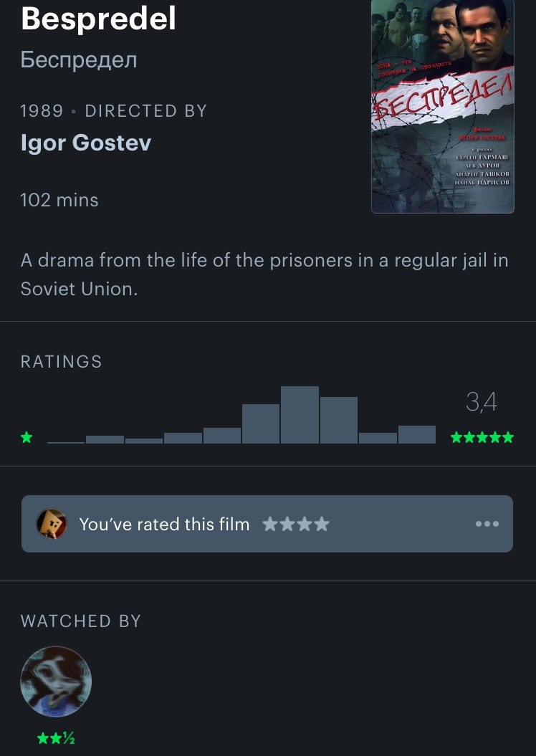Tap the friend's two-and-a-half star rating

pos(56,738)
